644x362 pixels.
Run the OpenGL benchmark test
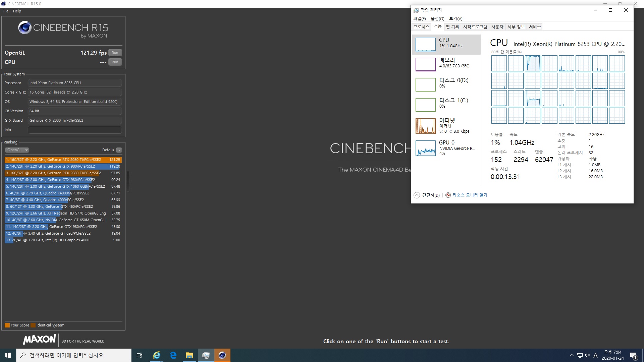click(x=115, y=53)
